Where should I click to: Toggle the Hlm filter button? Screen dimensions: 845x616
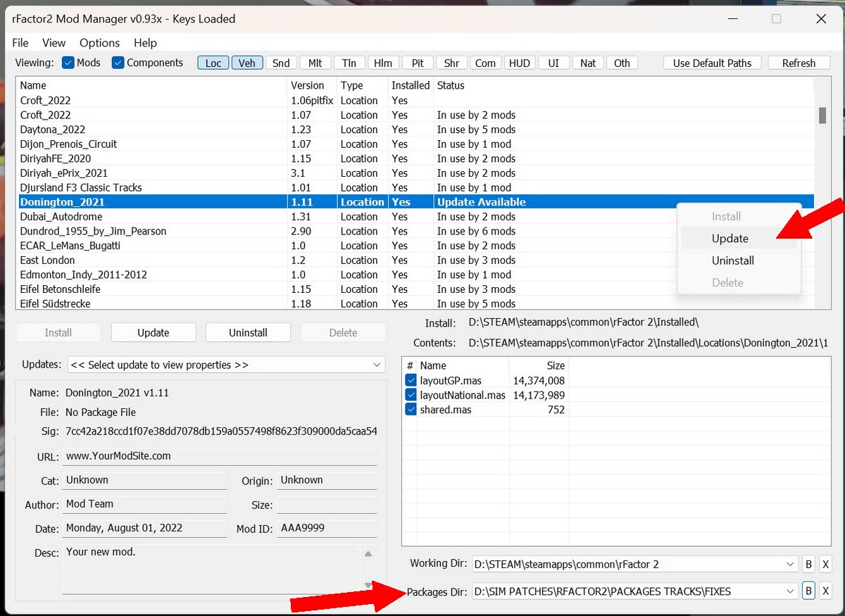click(x=383, y=63)
